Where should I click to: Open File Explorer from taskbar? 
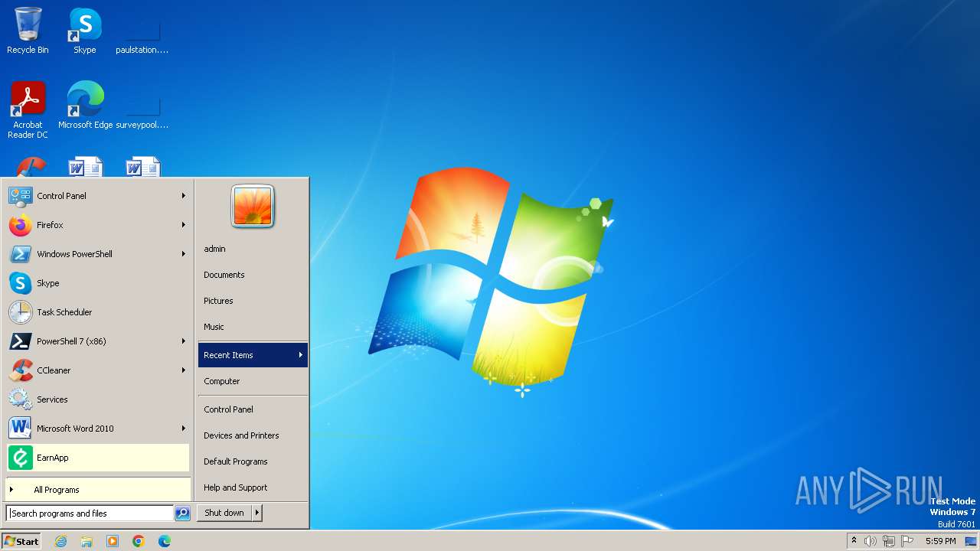[x=87, y=541]
